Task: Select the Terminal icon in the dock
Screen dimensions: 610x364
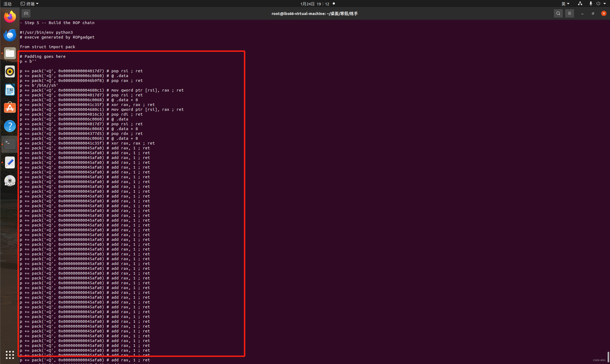Action: coord(10,144)
